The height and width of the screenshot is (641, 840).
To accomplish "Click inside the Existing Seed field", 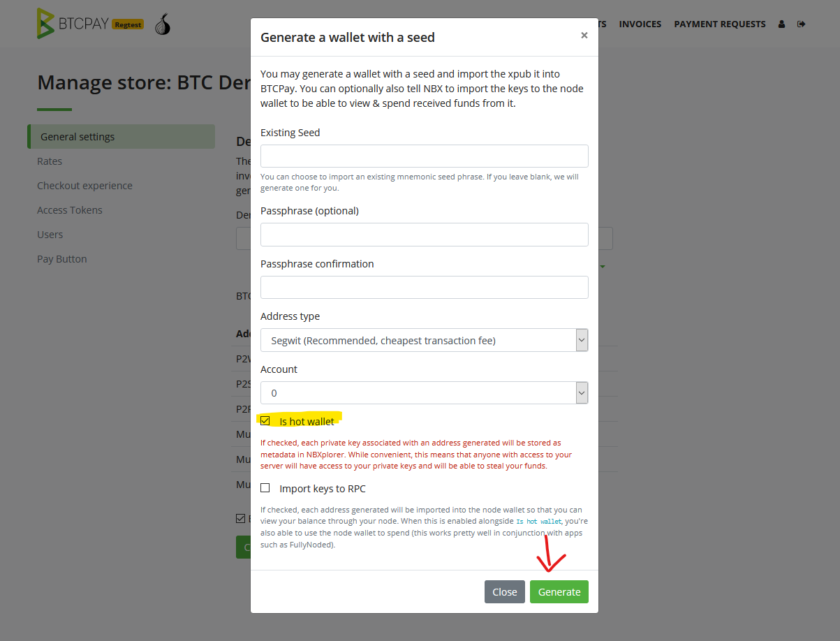I will click(x=423, y=155).
